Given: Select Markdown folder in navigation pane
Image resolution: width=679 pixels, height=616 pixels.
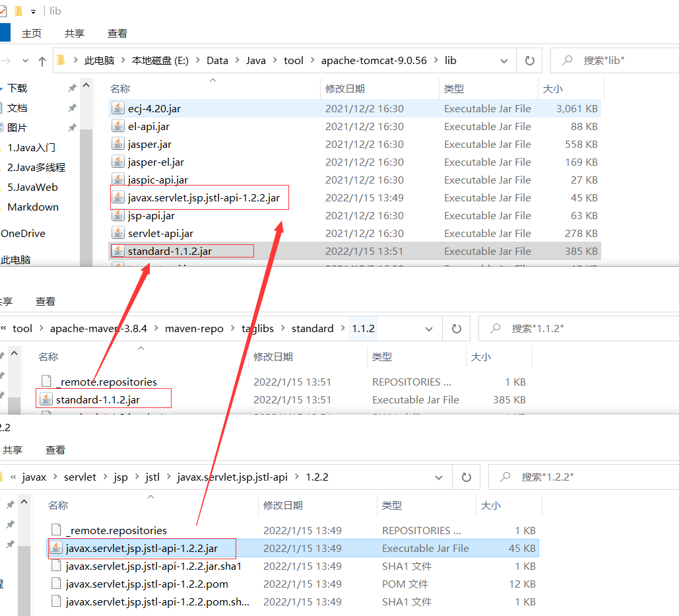Looking at the screenshot, I should [33, 207].
